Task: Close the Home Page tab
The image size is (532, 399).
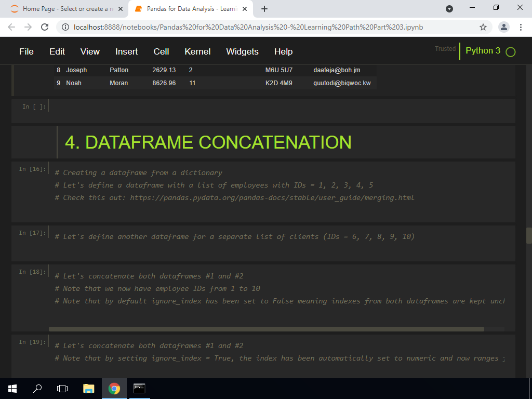Action: point(120,9)
